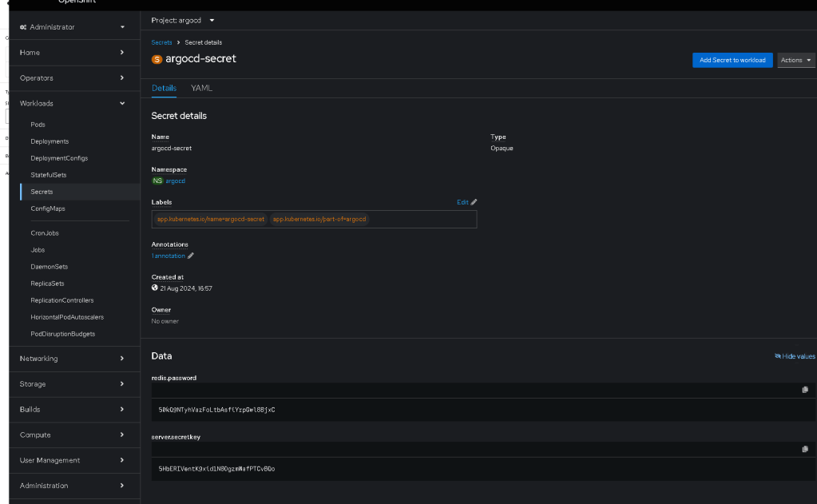The height and width of the screenshot is (504, 817).
Task: Open ReplicationControllers in the sidebar
Action: pyautogui.click(x=62, y=300)
